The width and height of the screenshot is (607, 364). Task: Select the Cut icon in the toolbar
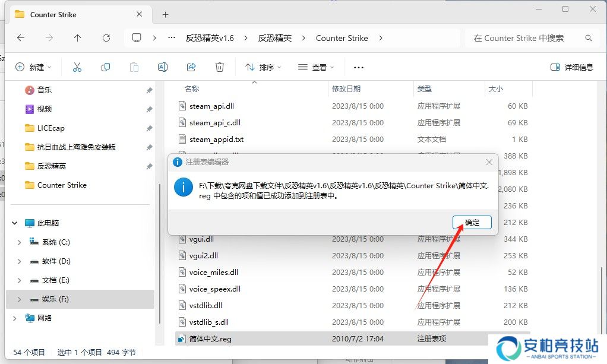77,67
